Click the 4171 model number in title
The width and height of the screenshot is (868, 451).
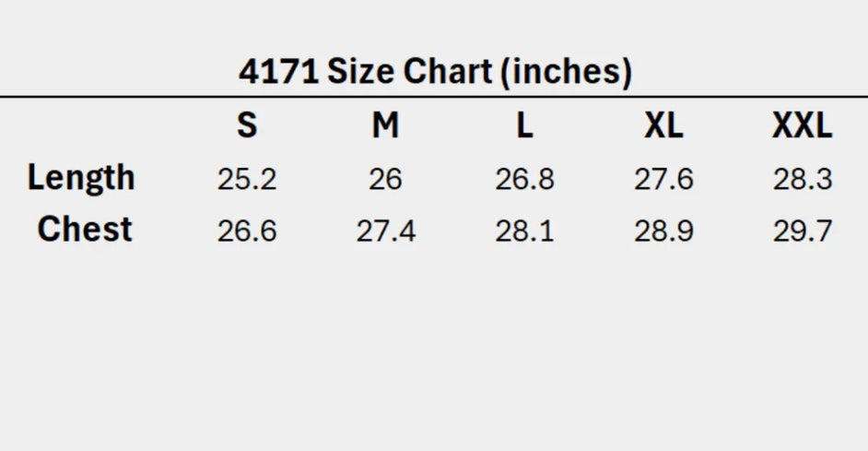(278, 72)
